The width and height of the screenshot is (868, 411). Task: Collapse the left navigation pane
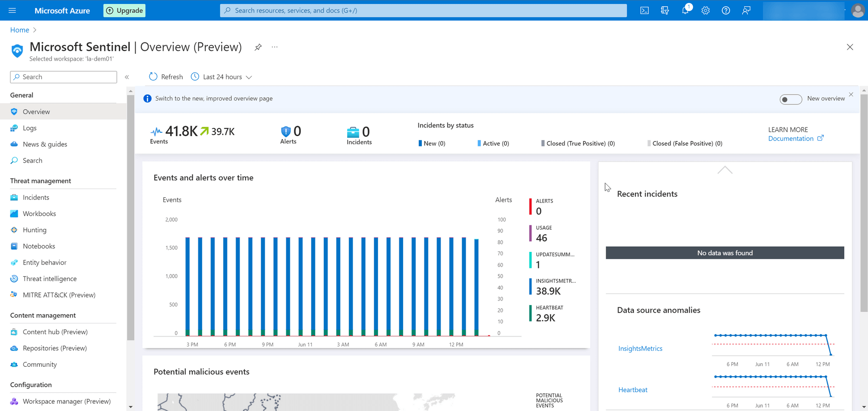(x=127, y=77)
